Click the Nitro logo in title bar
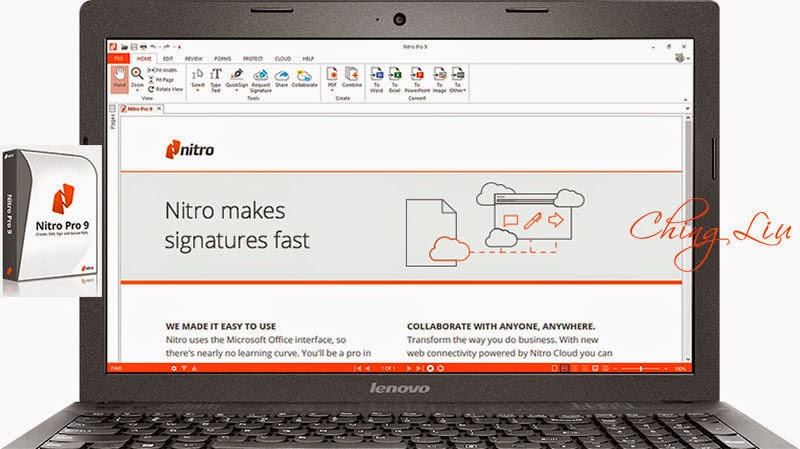The width and height of the screenshot is (800, 449). pyautogui.click(x=113, y=46)
